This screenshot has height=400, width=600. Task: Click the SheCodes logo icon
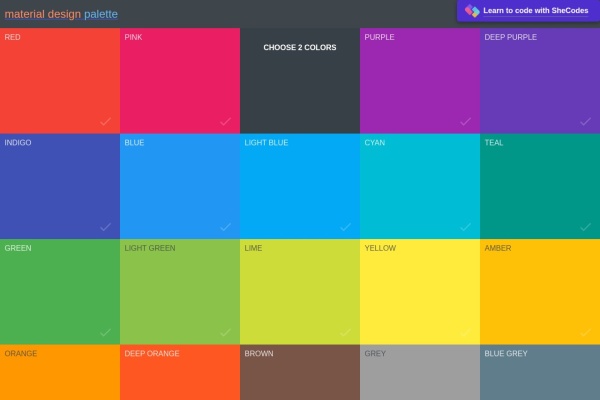click(472, 11)
